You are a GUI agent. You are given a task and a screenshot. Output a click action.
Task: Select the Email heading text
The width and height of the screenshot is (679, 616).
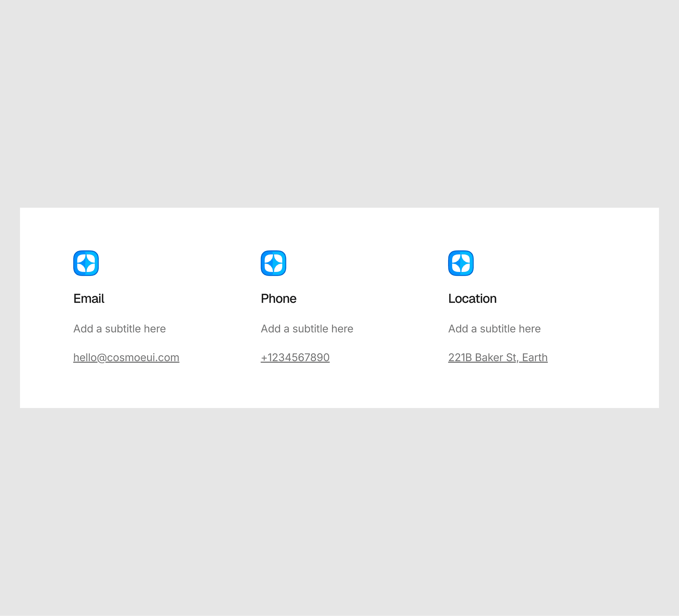89,299
